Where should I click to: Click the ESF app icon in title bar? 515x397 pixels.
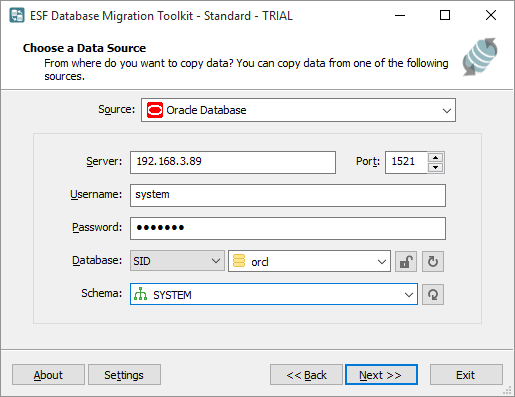pos(17,15)
